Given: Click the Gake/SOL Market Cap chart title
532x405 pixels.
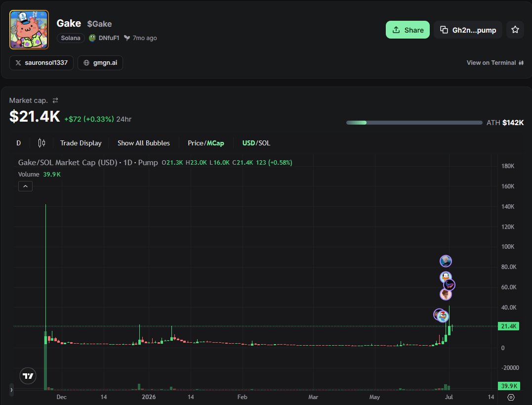Looking at the screenshot, I should click(88, 162).
